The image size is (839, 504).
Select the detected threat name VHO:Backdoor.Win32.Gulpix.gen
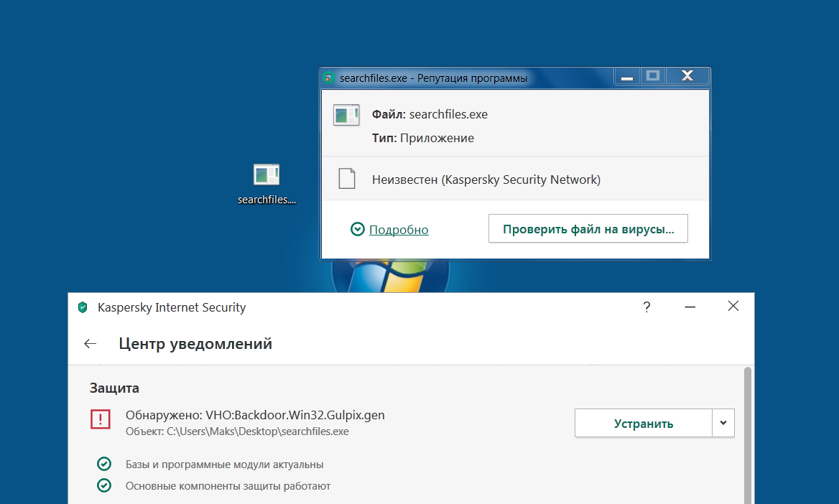coord(295,415)
